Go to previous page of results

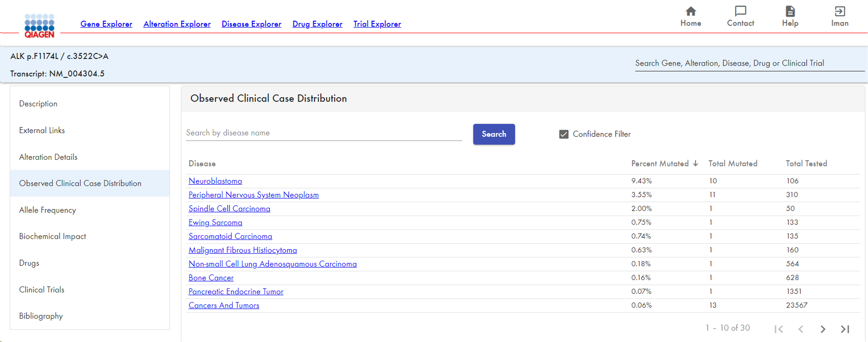point(800,329)
